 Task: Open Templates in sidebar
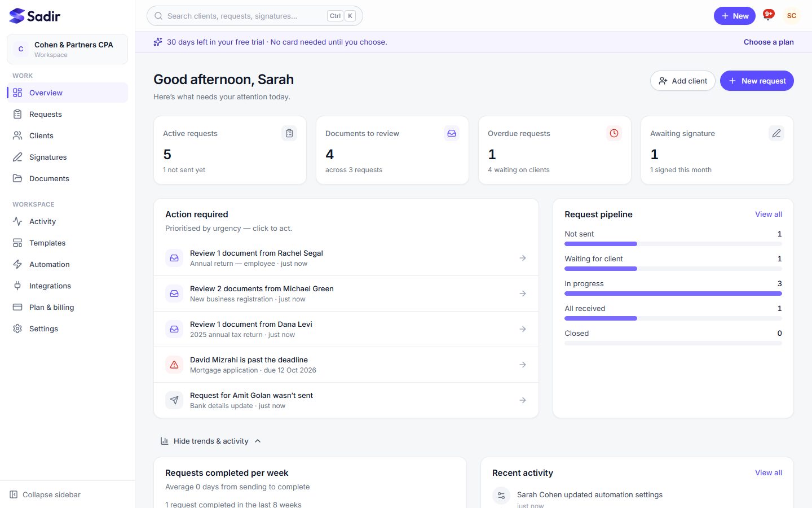(x=67, y=243)
